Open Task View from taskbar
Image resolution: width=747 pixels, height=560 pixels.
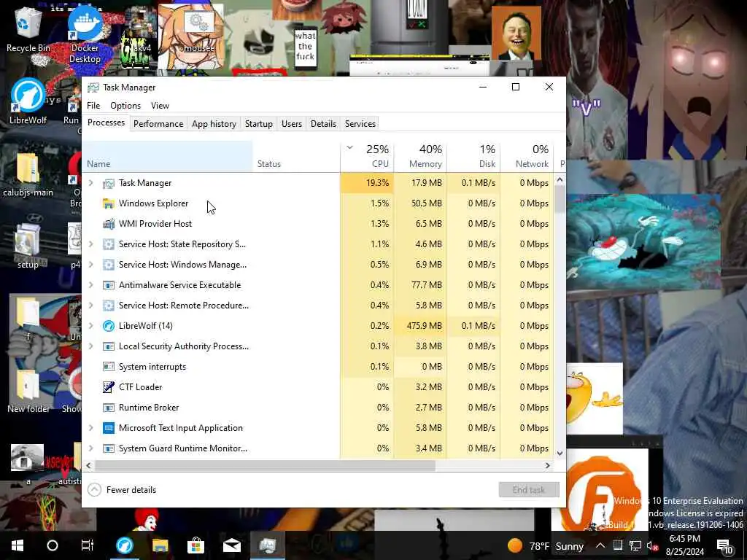pyautogui.click(x=88, y=545)
